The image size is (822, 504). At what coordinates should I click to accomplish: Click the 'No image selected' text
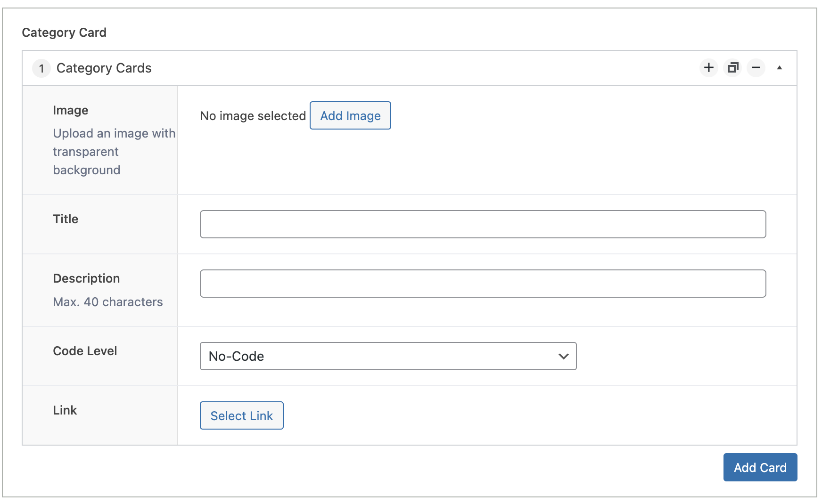tap(253, 116)
